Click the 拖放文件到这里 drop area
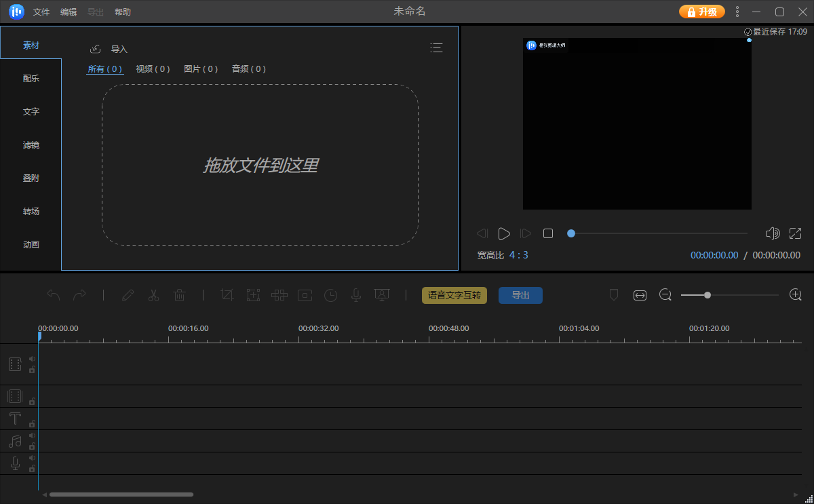 [x=260, y=165]
